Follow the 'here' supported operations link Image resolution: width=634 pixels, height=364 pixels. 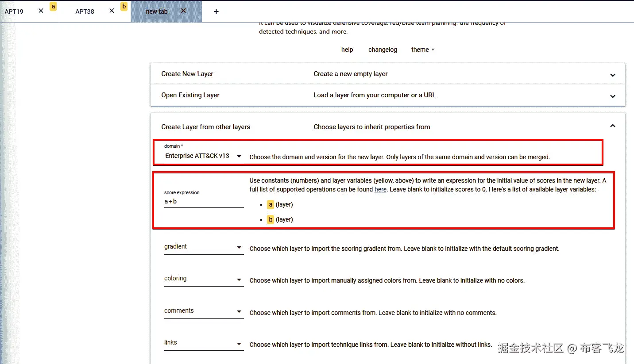pyautogui.click(x=380, y=189)
